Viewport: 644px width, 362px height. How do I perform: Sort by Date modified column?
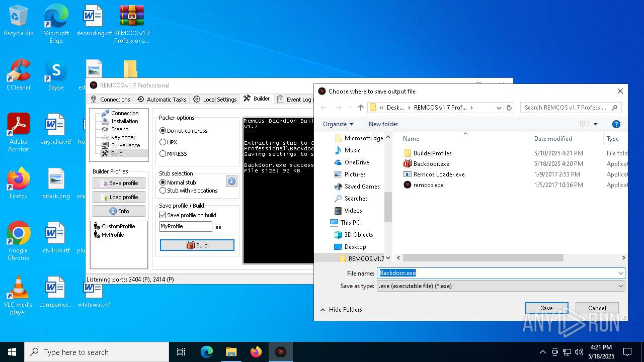point(567,139)
